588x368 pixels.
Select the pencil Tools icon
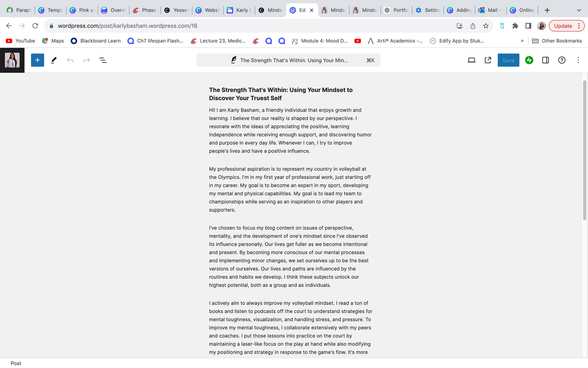[x=53, y=60]
